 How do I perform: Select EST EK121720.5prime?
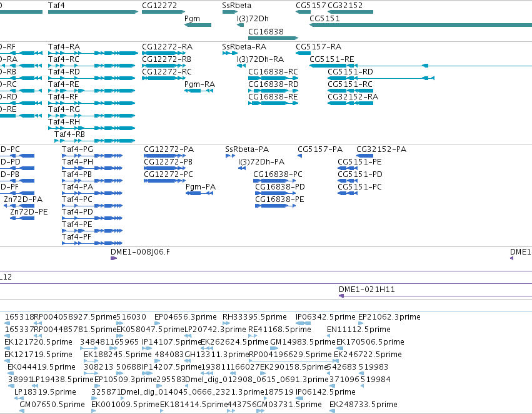38,343
